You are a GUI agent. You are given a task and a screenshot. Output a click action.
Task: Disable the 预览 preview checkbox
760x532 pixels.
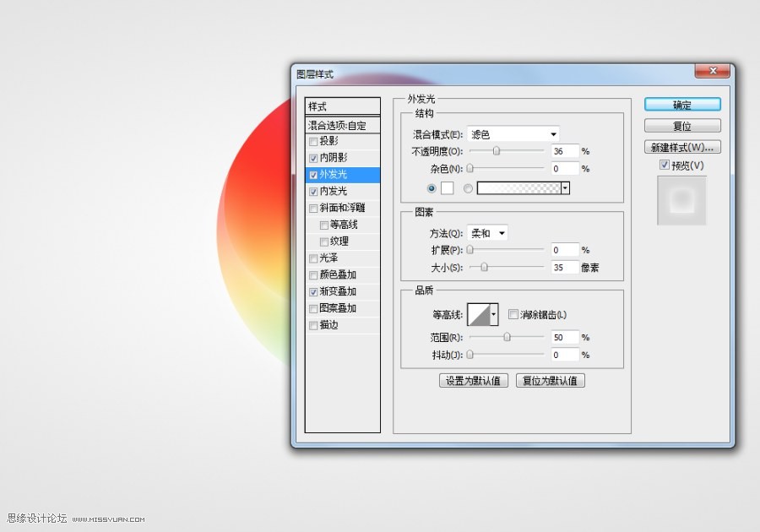click(665, 165)
